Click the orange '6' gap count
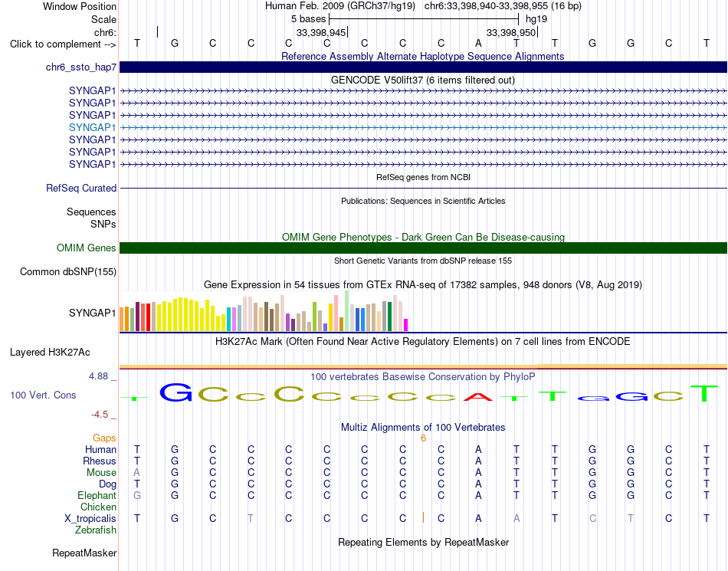The width and height of the screenshot is (728, 571). pyautogui.click(x=423, y=438)
